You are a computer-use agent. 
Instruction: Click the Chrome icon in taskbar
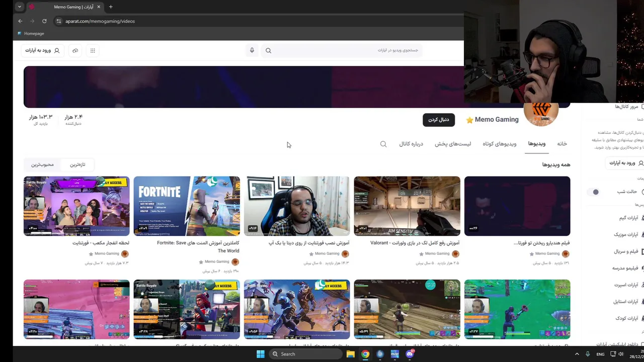tap(365, 354)
